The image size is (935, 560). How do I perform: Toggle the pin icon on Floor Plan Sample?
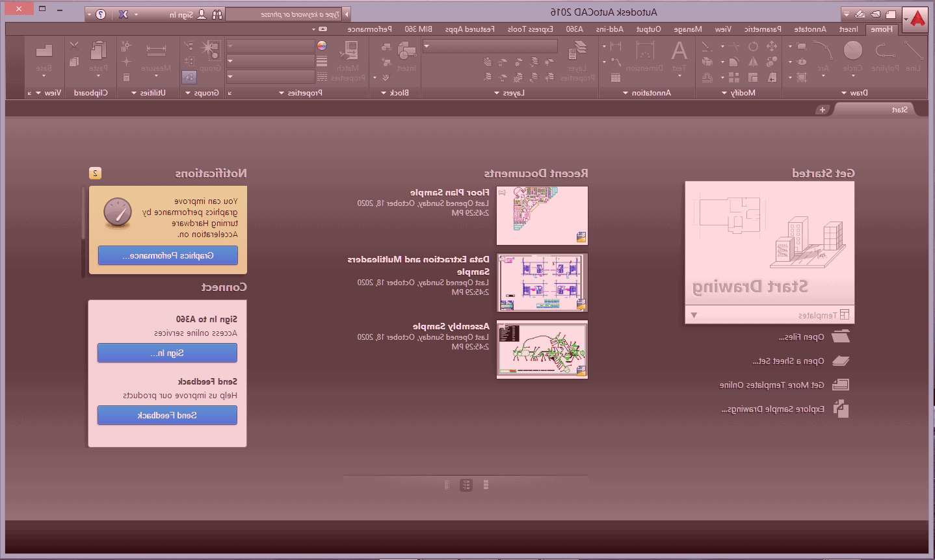coord(502,192)
